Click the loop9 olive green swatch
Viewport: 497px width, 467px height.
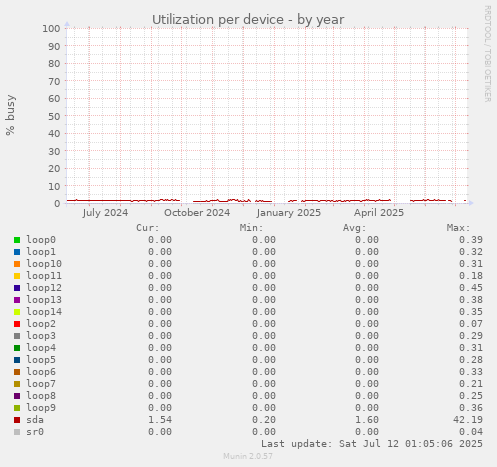pyautogui.click(x=17, y=408)
